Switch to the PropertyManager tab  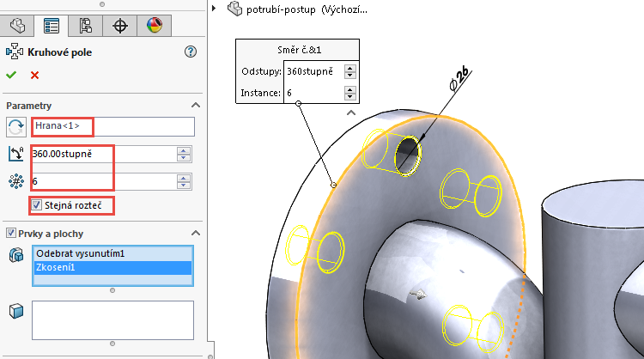(x=52, y=26)
